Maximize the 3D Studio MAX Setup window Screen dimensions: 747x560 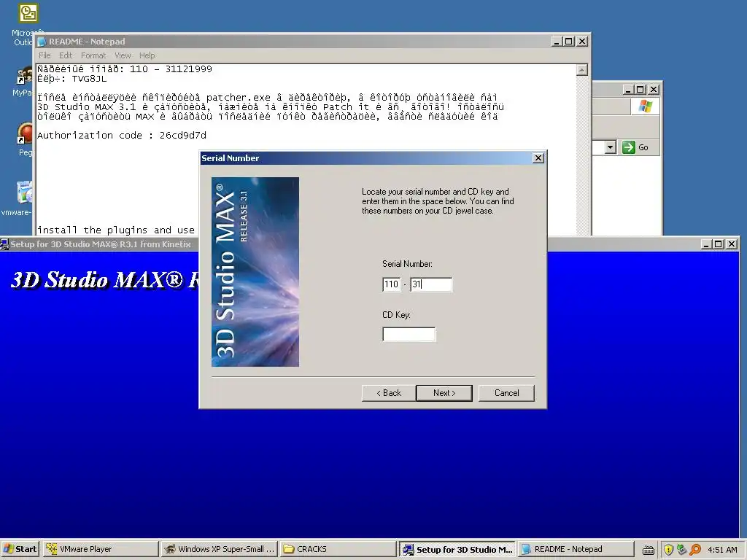719,244
